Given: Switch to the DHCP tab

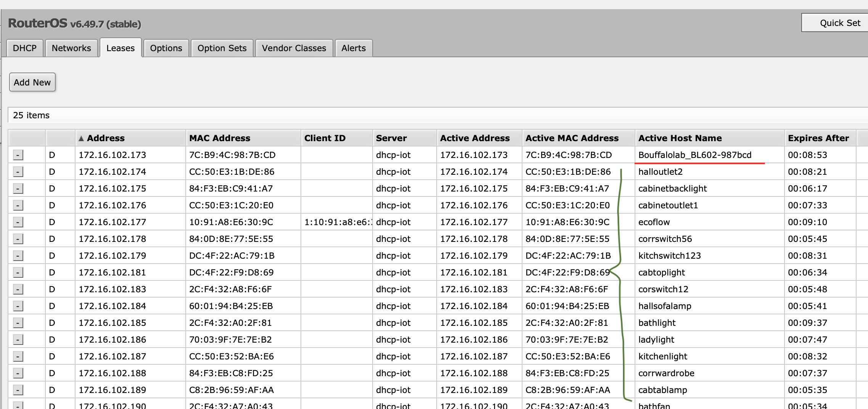Looking at the screenshot, I should [24, 48].
